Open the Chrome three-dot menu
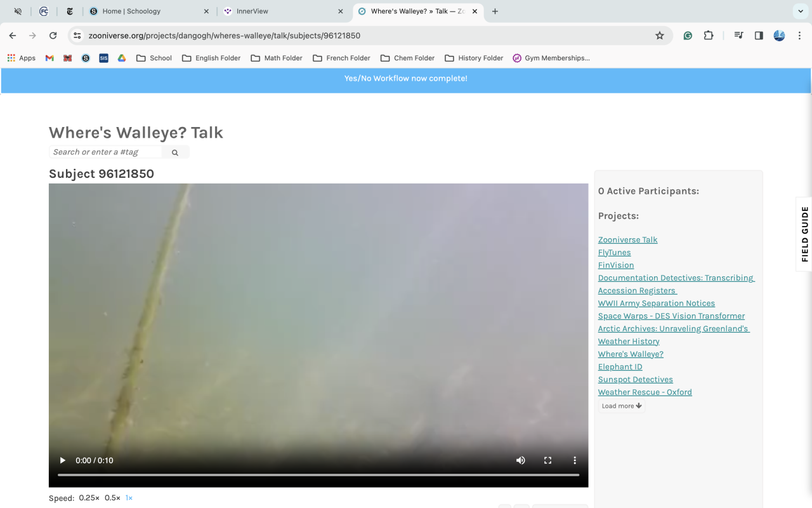 pyautogui.click(x=800, y=36)
